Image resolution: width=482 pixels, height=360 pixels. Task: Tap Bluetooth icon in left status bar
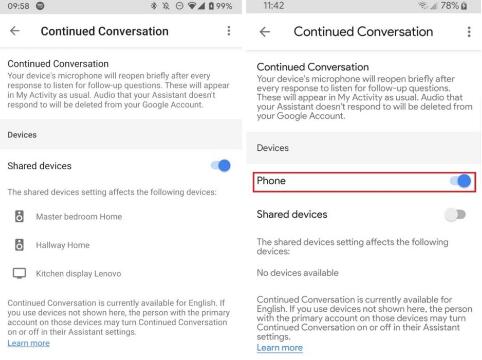[154, 6]
